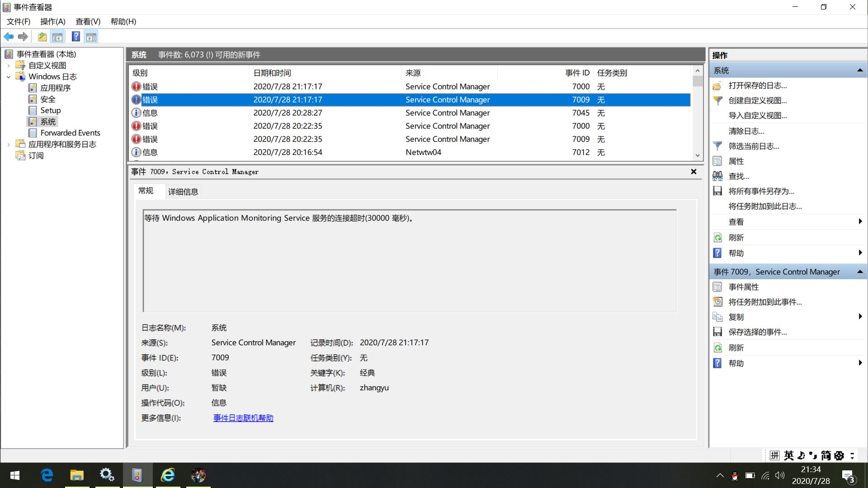Open File Explorer from taskbar
The image size is (868, 488).
[x=77, y=475]
